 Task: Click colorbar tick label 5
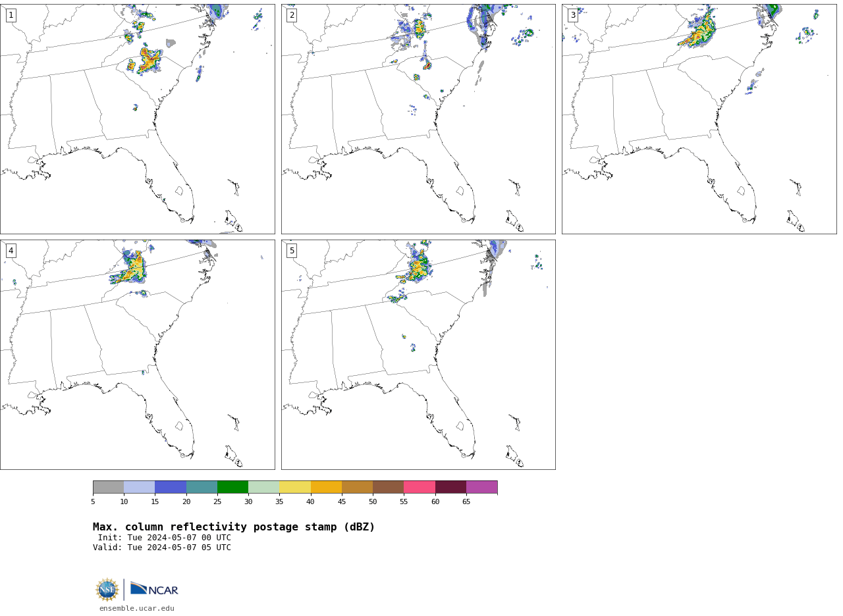coord(93,502)
